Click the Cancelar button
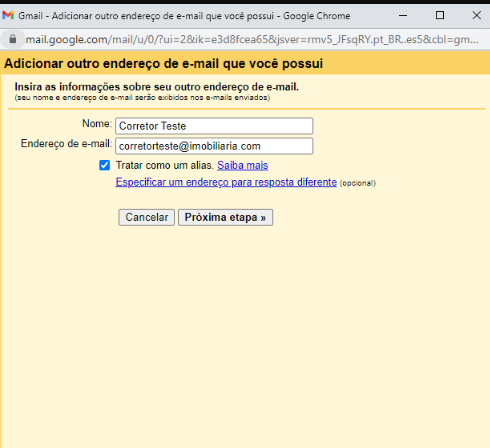The image size is (490, 448). click(147, 217)
